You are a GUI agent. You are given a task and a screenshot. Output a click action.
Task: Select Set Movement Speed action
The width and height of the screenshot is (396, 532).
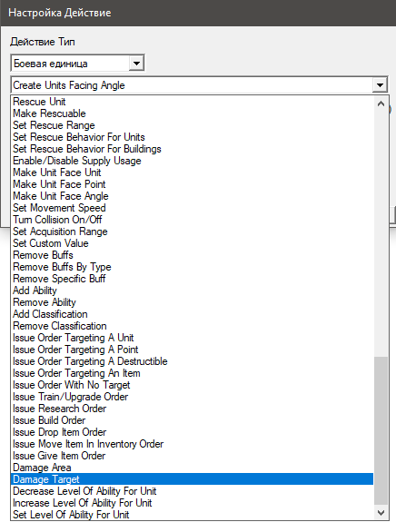(x=192, y=208)
